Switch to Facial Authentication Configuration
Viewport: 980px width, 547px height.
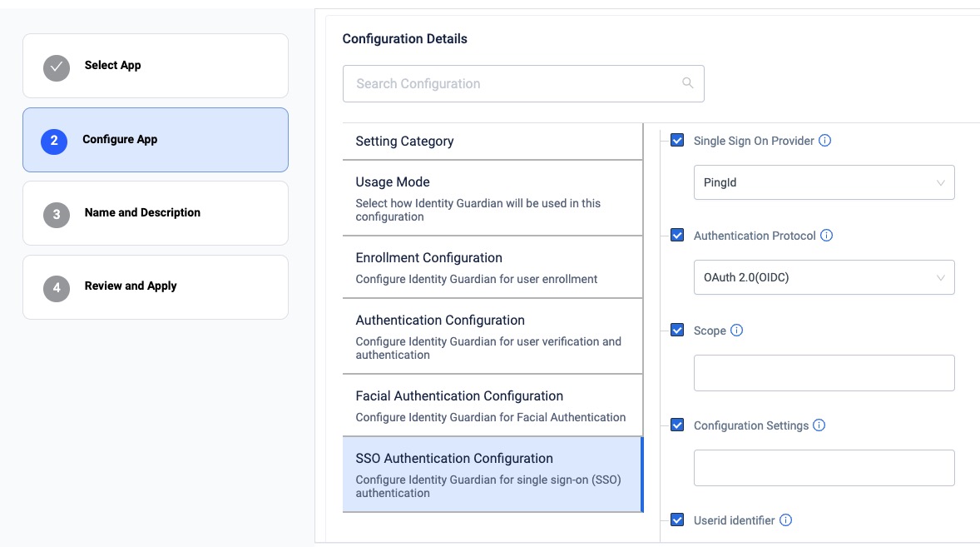click(492, 405)
